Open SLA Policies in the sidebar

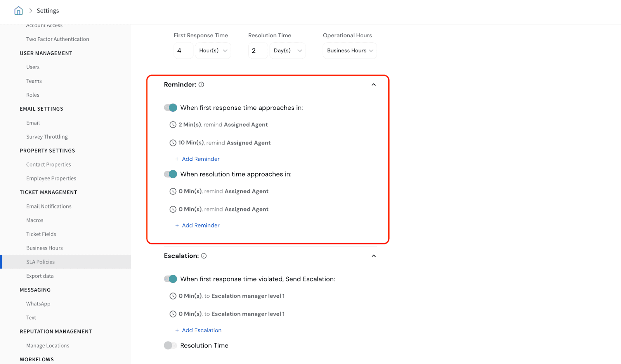coord(40,262)
